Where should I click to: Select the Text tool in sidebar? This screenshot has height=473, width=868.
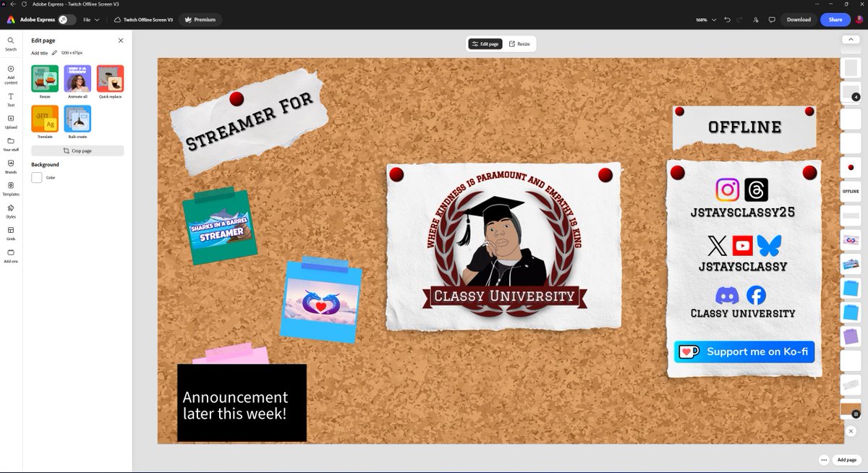pos(11,99)
